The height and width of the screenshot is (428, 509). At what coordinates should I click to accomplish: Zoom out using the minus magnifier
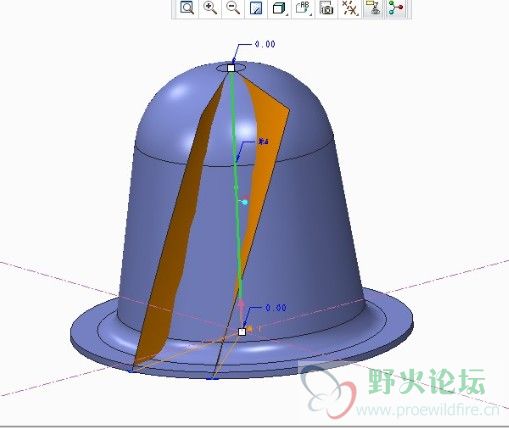[233, 8]
